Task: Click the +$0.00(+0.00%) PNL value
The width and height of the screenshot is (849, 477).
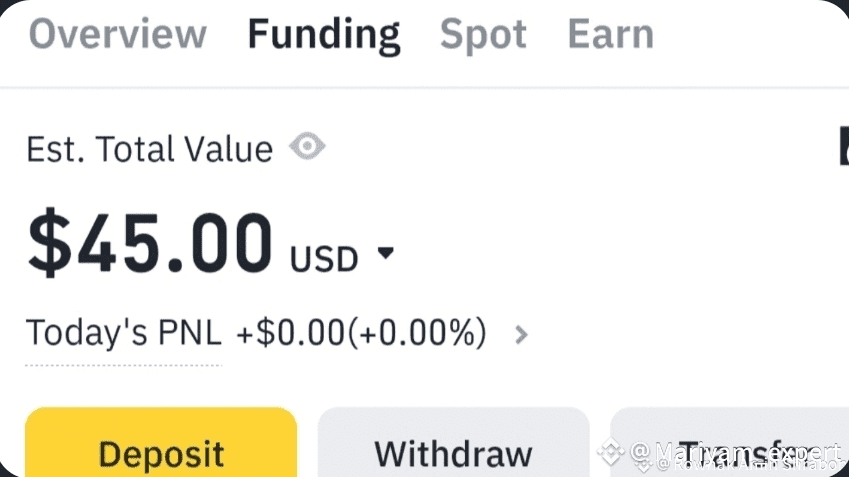Action: point(361,333)
